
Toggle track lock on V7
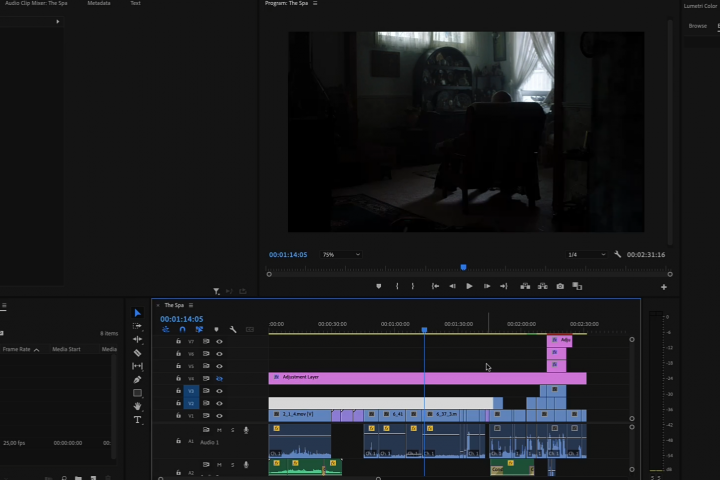coord(178,341)
